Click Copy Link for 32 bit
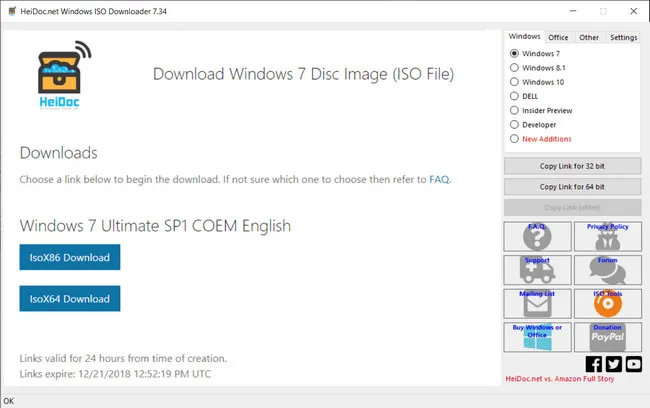The width and height of the screenshot is (650, 408). pos(572,166)
